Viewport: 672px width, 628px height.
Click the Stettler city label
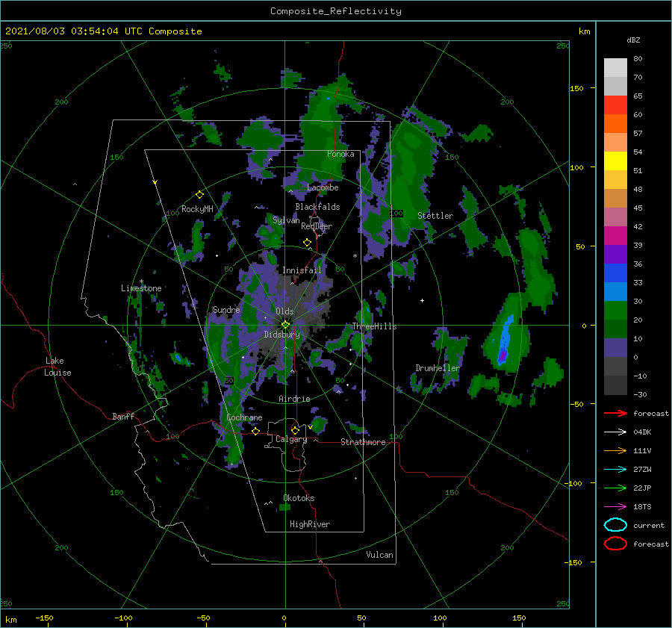point(435,216)
